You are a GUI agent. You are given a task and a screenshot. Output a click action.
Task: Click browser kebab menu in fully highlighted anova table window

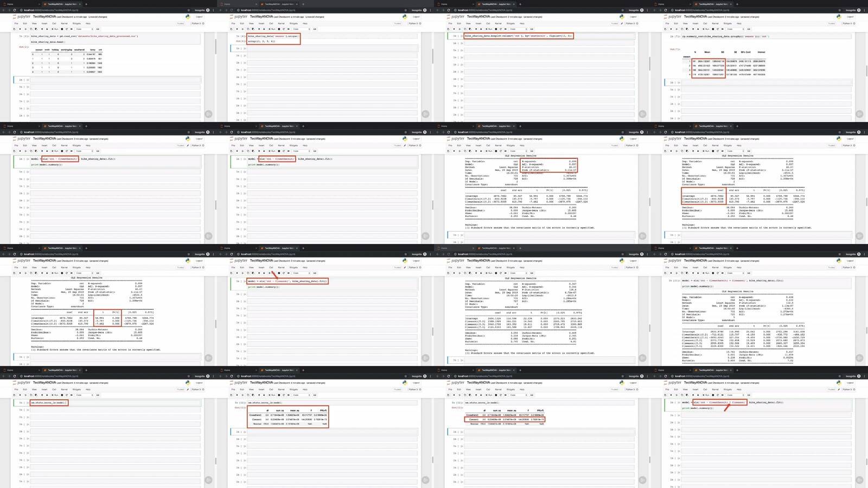[430, 376]
